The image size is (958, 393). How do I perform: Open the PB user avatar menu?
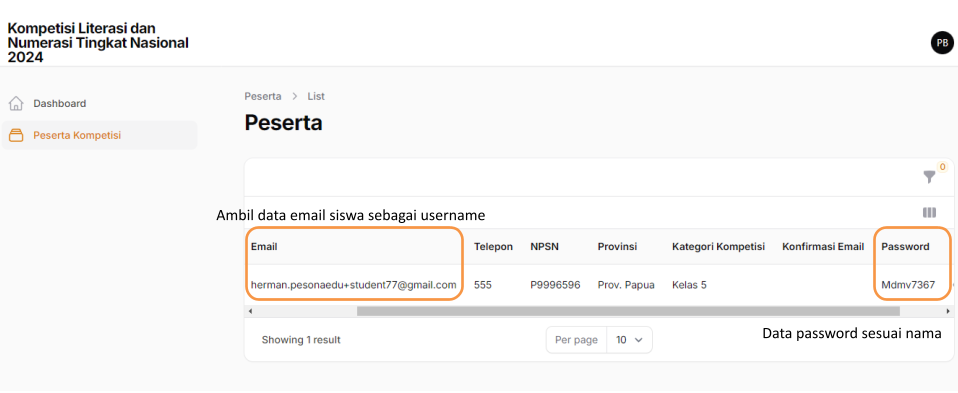[942, 43]
